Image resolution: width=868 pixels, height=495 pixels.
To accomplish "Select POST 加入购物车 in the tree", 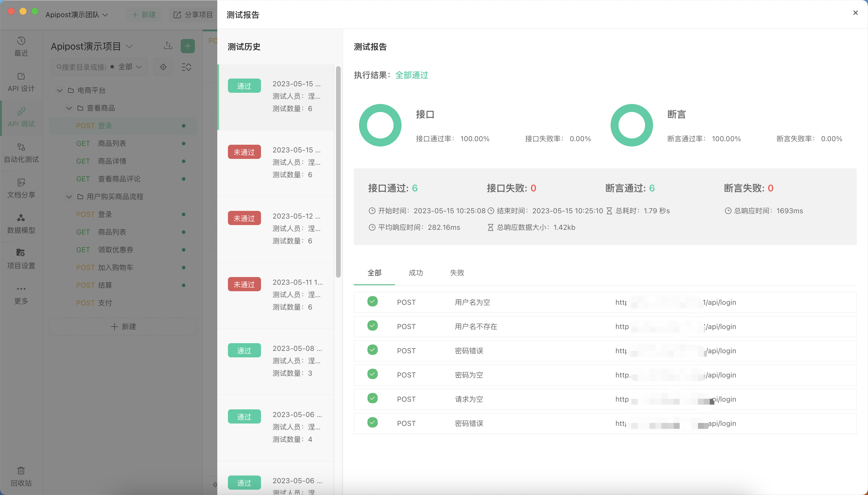I will pos(123,268).
